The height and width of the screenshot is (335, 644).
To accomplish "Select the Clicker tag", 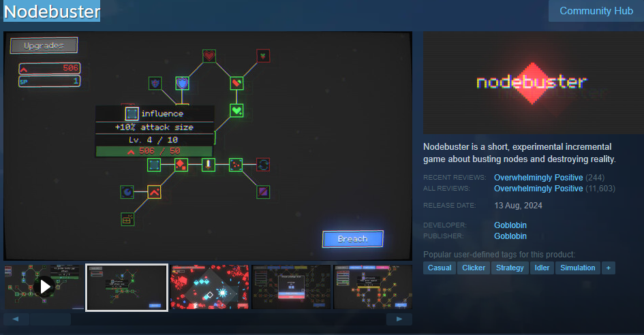I will (474, 268).
